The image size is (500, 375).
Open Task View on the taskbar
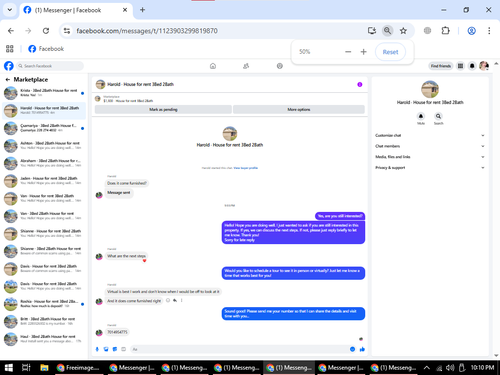tap(26, 368)
